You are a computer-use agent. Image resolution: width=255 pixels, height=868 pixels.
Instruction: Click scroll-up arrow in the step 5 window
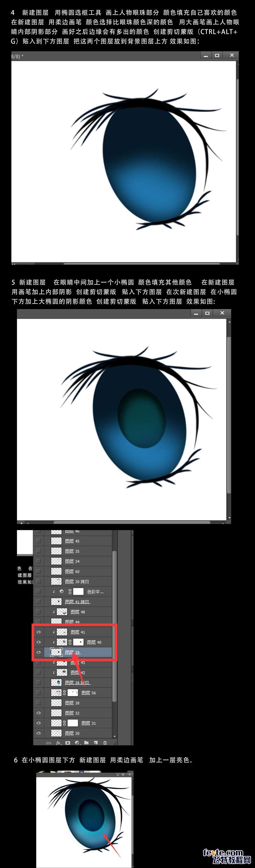(x=229, y=322)
